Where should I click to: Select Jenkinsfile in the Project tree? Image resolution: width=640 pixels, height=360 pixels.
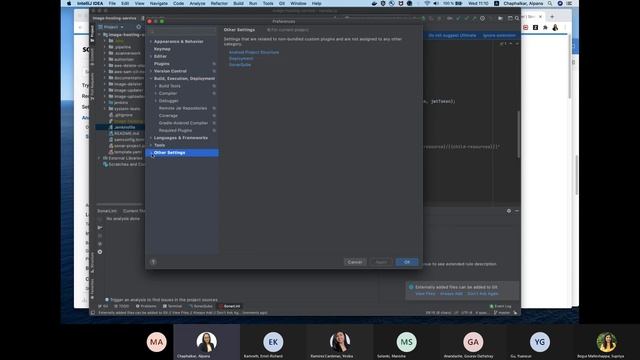(x=124, y=127)
